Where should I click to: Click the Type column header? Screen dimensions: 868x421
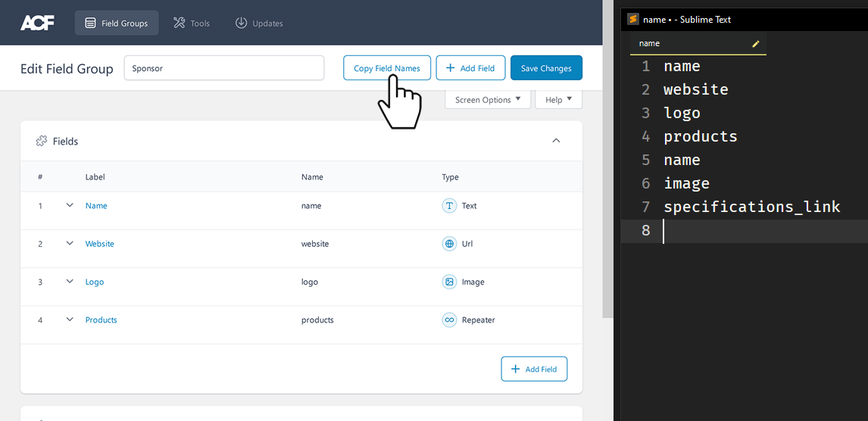(450, 177)
